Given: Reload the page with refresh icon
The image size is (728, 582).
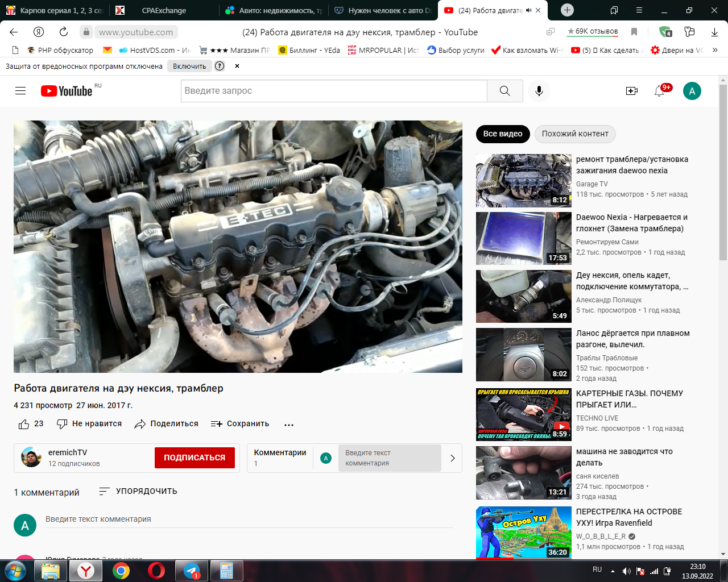Looking at the screenshot, I should pos(64,32).
